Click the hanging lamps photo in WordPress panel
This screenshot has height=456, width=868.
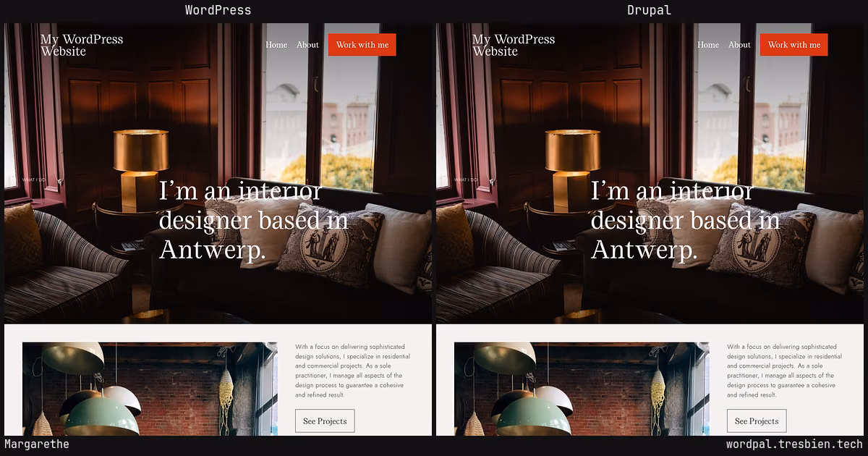[150, 389]
